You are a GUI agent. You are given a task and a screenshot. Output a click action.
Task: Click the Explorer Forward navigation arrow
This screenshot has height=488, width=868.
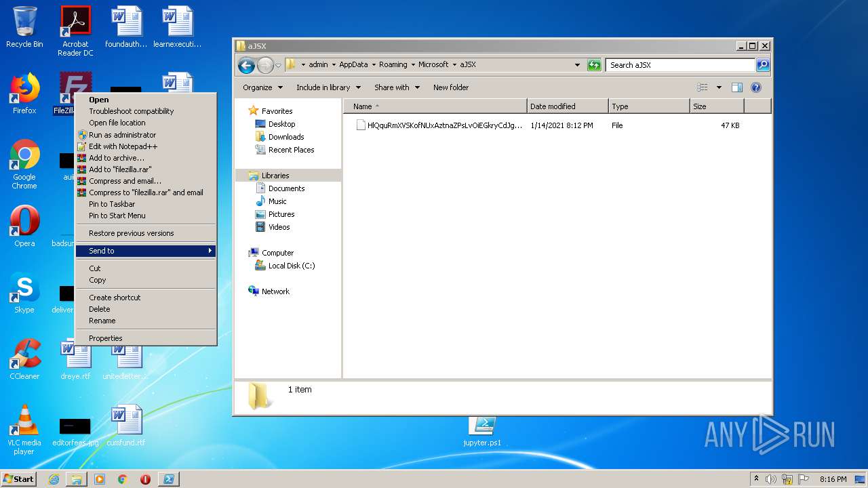(265, 65)
